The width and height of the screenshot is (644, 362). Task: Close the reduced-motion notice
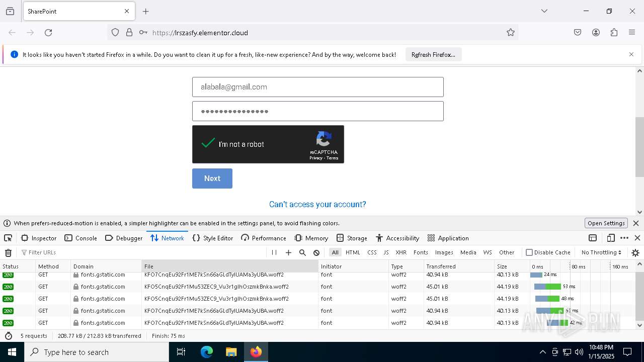[x=636, y=223]
